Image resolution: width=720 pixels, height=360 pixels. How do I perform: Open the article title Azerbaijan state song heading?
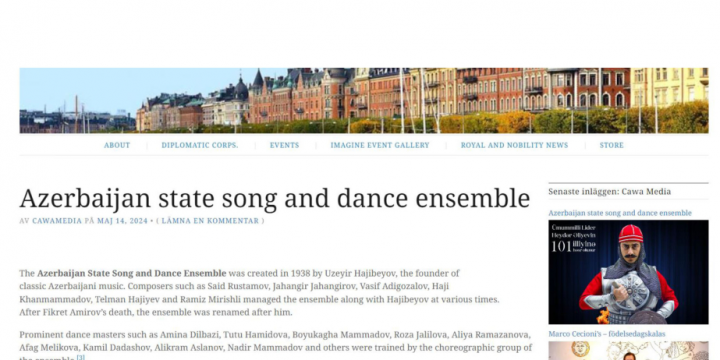coord(275,198)
